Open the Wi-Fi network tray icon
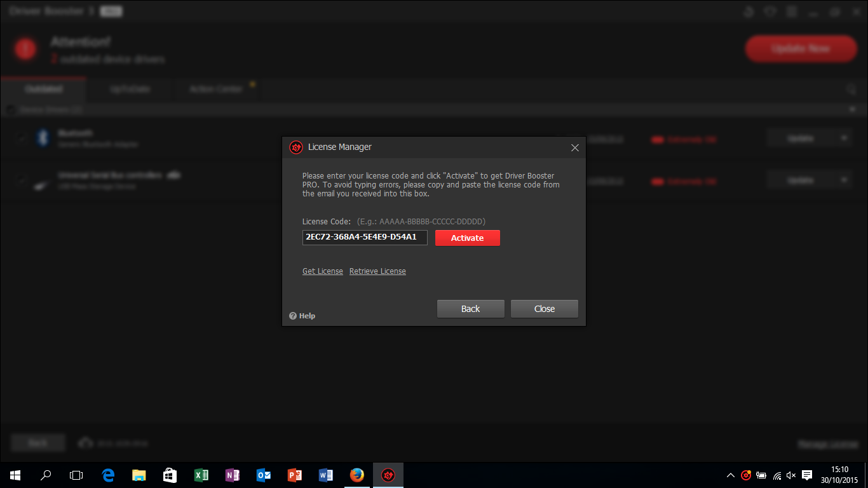Viewport: 868px width, 488px height. point(776,475)
